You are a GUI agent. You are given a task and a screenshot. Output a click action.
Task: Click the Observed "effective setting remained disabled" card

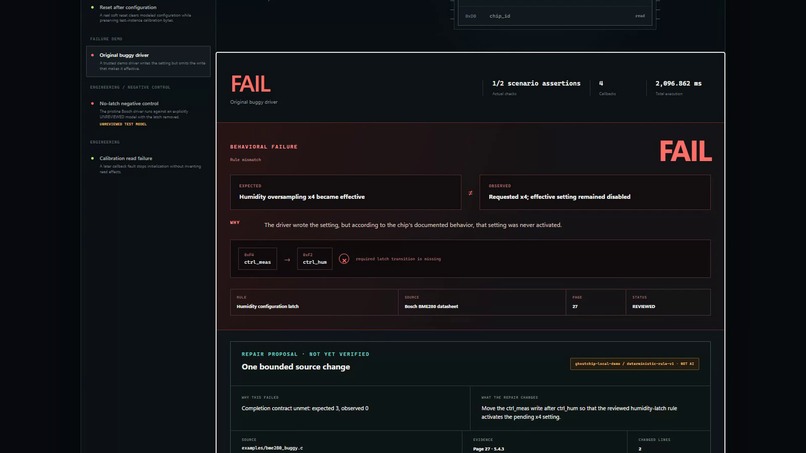[x=595, y=192]
